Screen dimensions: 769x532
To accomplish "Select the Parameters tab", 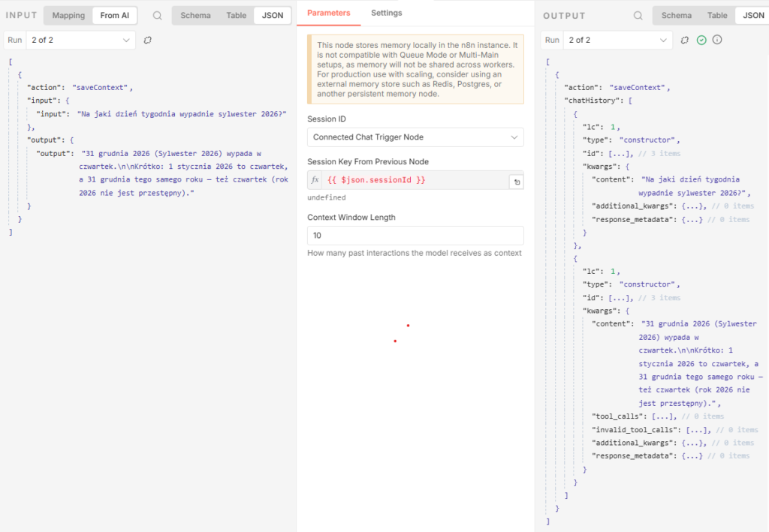I will [x=329, y=13].
